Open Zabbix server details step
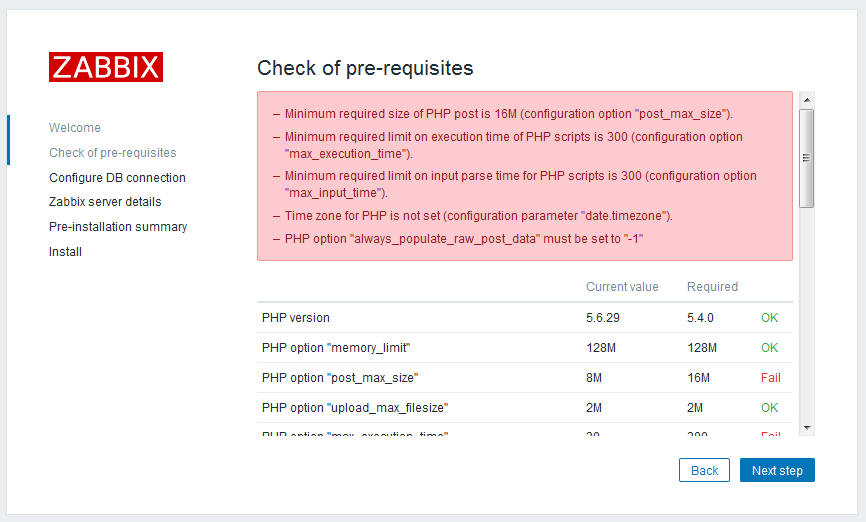Image resolution: width=866 pixels, height=522 pixels. point(105,202)
